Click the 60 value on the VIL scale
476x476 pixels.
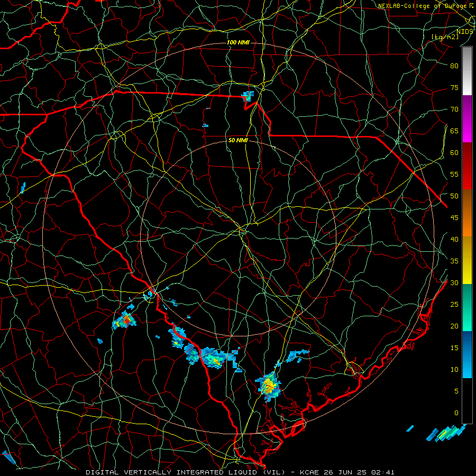454,153
